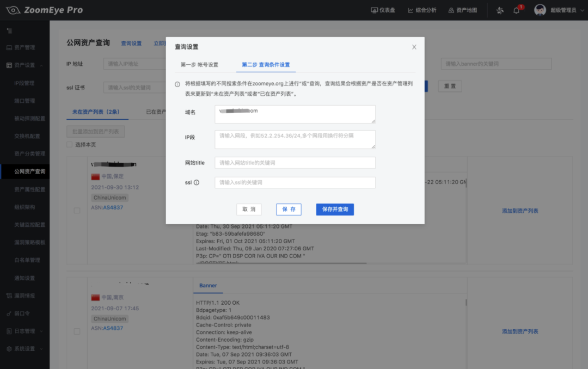588x369 pixels.
Task: Open 白名单管理 in the sidebar
Action: pyautogui.click(x=27, y=260)
